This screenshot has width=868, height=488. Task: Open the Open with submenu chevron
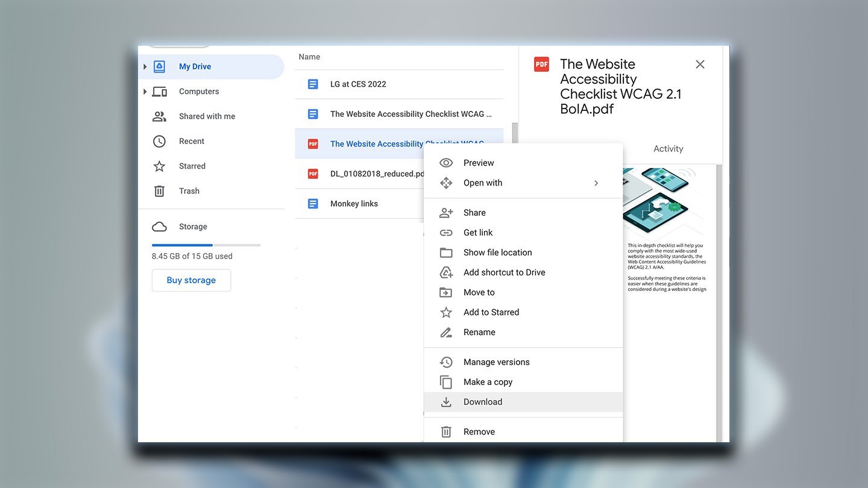coord(596,183)
